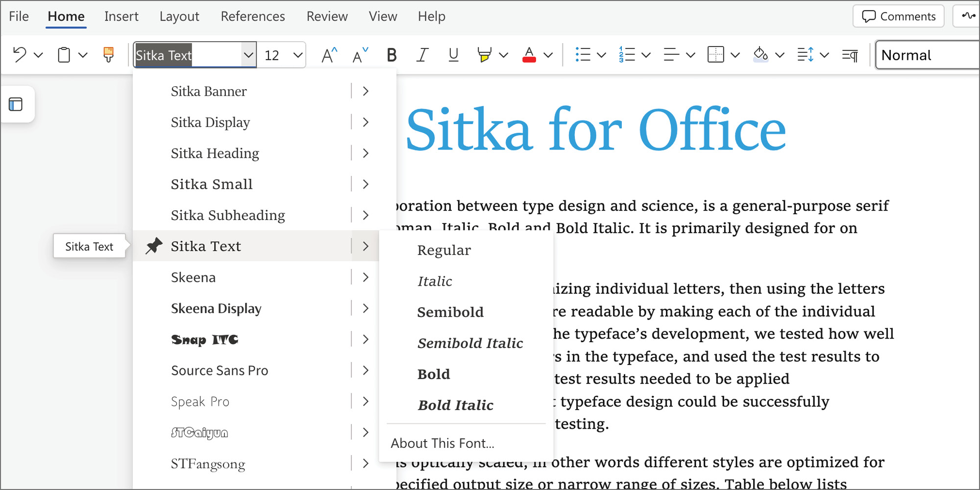The height and width of the screenshot is (490, 980).
Task: Click the Increase Font Size icon
Action: tap(329, 55)
